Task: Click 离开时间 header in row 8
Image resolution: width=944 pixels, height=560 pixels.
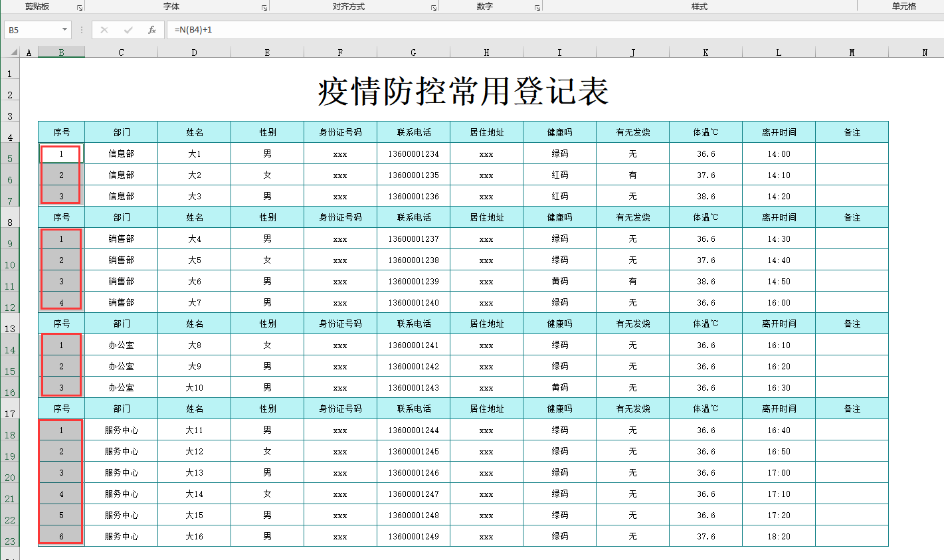Action: click(x=779, y=217)
